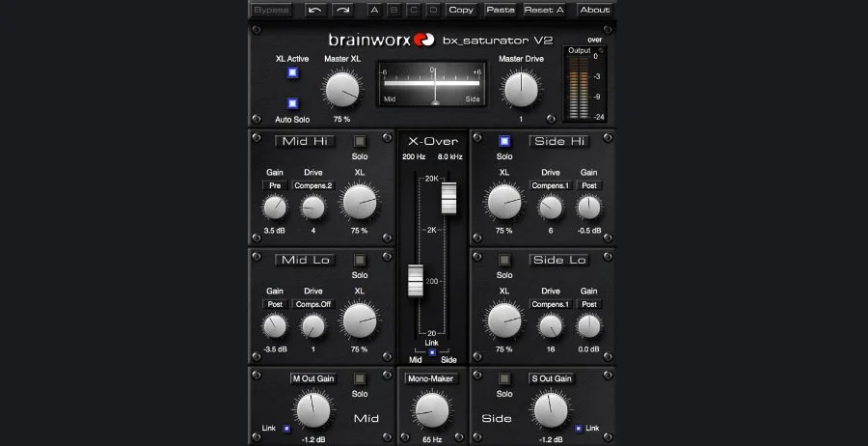Viewport: 868px width, 446px height.
Task: Click the Mid Hi Gain knob
Action: [x=275, y=208]
